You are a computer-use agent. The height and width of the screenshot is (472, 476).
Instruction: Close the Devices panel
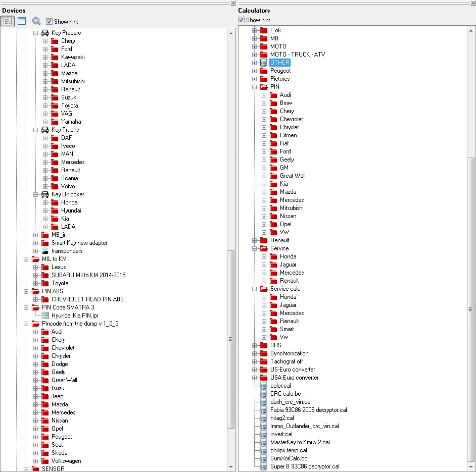click(232, 3)
